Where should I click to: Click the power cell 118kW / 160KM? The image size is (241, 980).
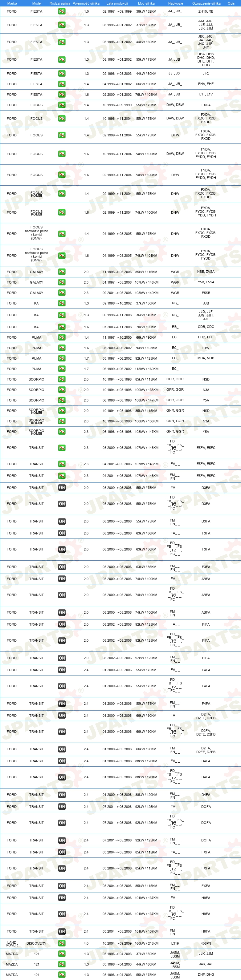(146, 369)
